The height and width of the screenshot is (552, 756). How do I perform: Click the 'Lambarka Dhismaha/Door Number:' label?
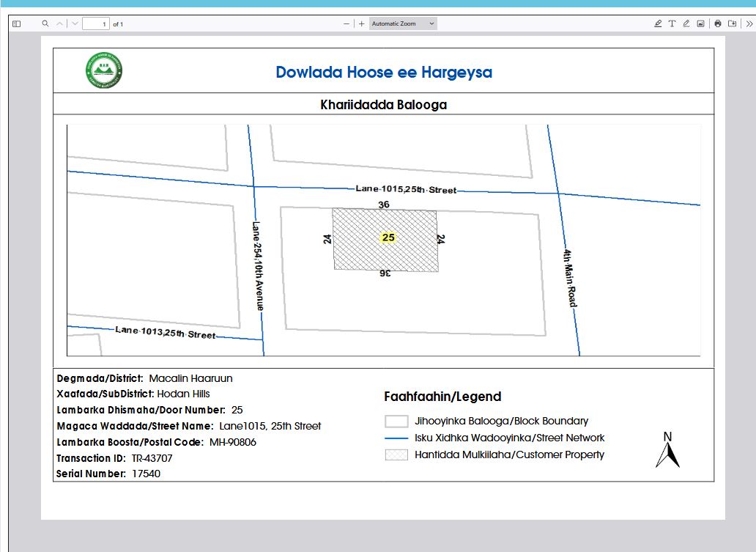pyautogui.click(x=141, y=410)
